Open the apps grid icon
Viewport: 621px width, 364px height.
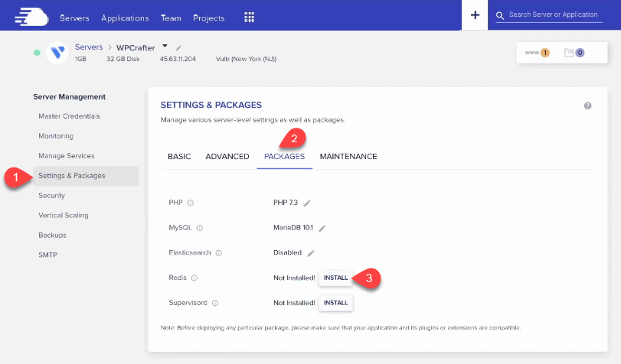tap(249, 18)
